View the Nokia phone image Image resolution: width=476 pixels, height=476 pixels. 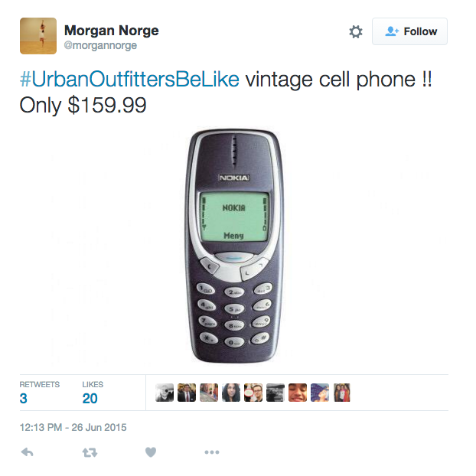pos(234,246)
